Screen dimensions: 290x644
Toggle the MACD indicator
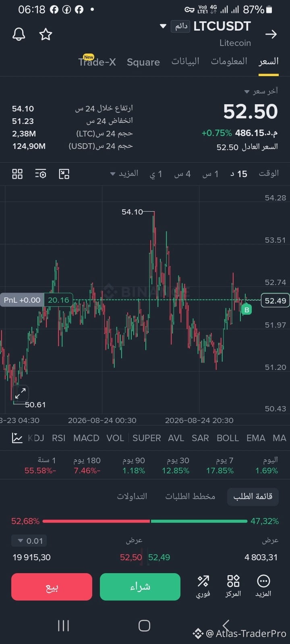(x=86, y=438)
